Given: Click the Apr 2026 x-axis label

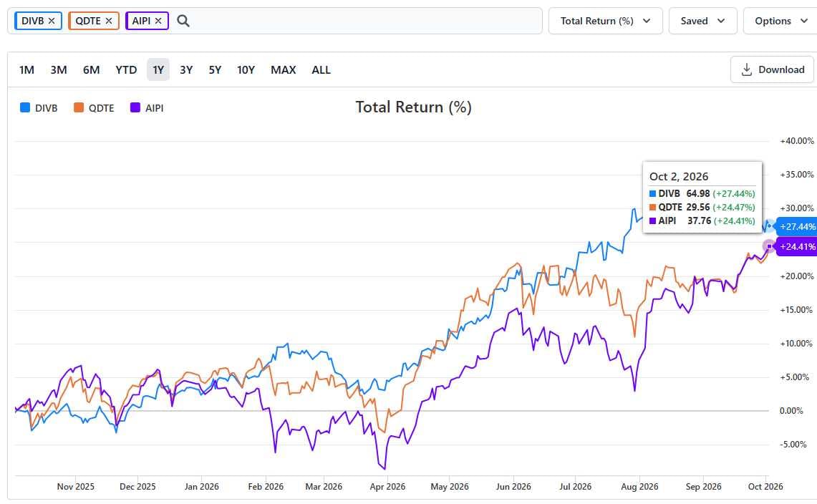Looking at the screenshot, I should [387, 486].
